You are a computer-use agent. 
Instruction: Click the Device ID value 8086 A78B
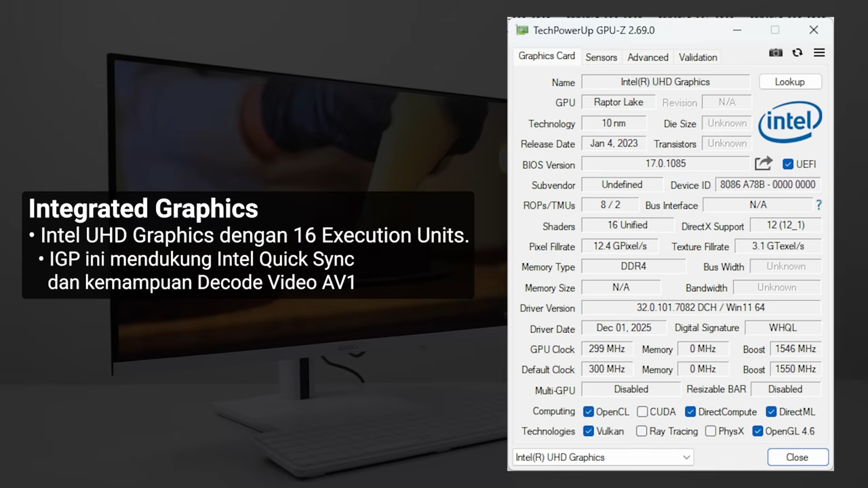coord(768,184)
